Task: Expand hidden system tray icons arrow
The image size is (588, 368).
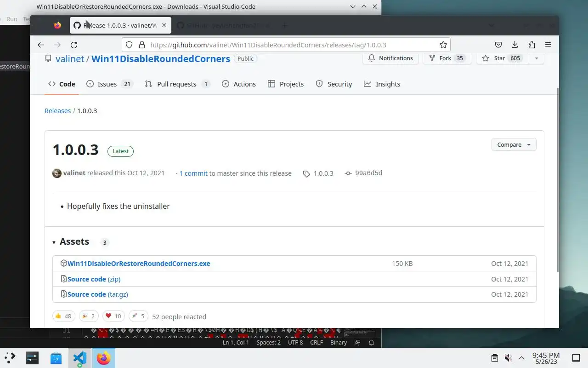Action: (521, 358)
